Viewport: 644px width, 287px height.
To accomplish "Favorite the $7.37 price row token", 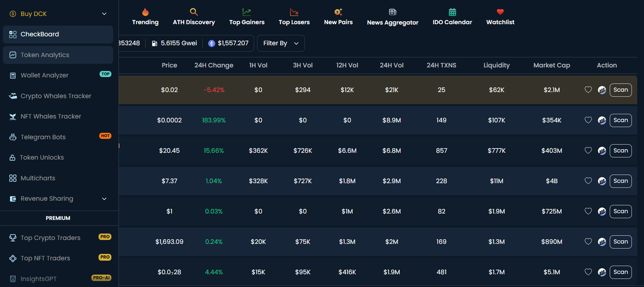I will coord(588,181).
